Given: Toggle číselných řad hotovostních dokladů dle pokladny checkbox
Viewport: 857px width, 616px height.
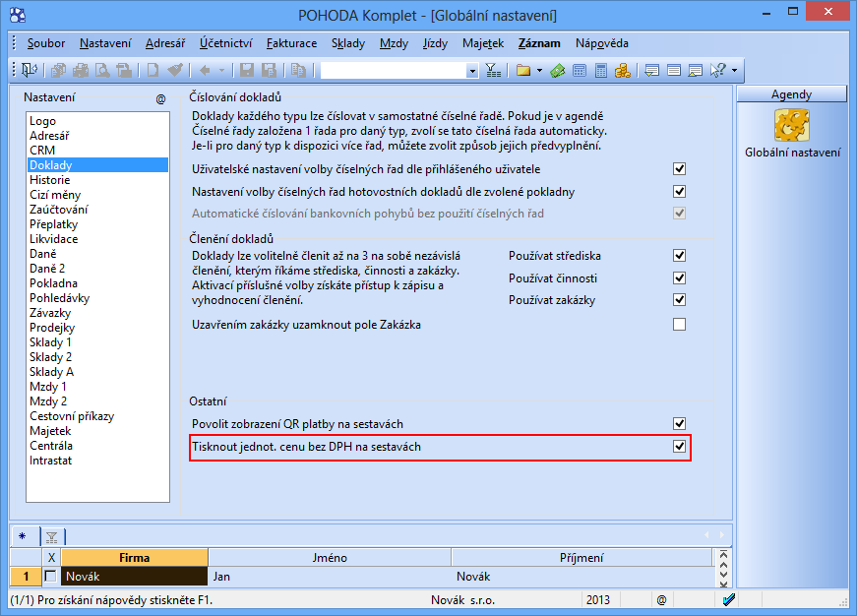Looking at the screenshot, I should pos(679,191).
